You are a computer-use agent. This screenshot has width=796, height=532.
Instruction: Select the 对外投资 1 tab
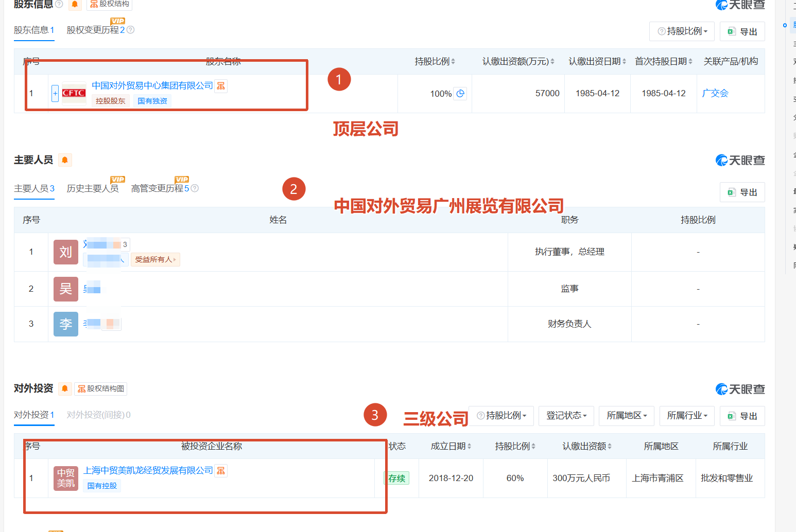[34, 415]
